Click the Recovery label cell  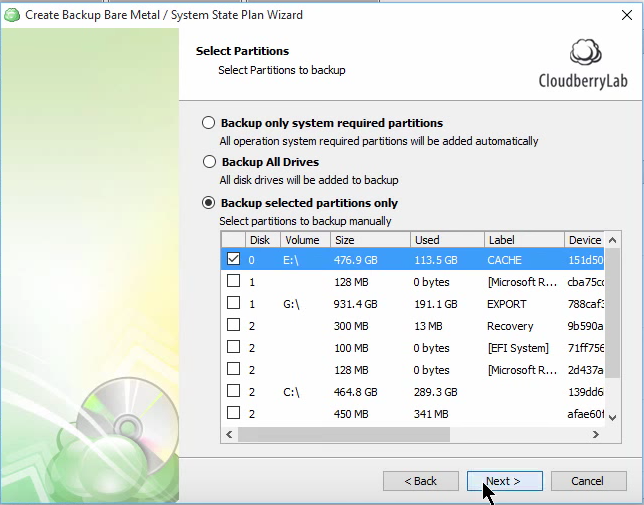[x=510, y=326]
